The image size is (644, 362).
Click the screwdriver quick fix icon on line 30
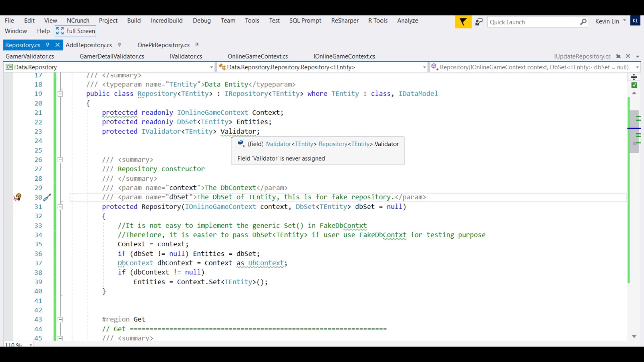click(47, 197)
